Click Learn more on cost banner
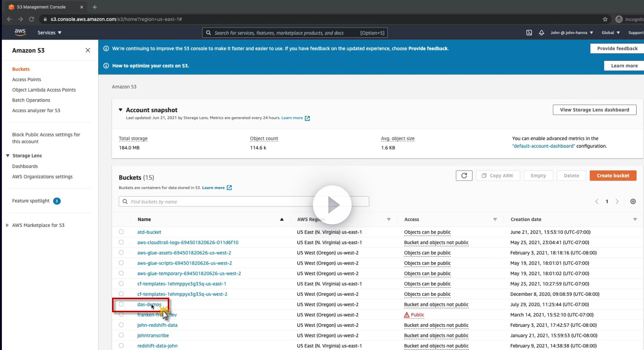This screenshot has width=644, height=350. tap(624, 66)
